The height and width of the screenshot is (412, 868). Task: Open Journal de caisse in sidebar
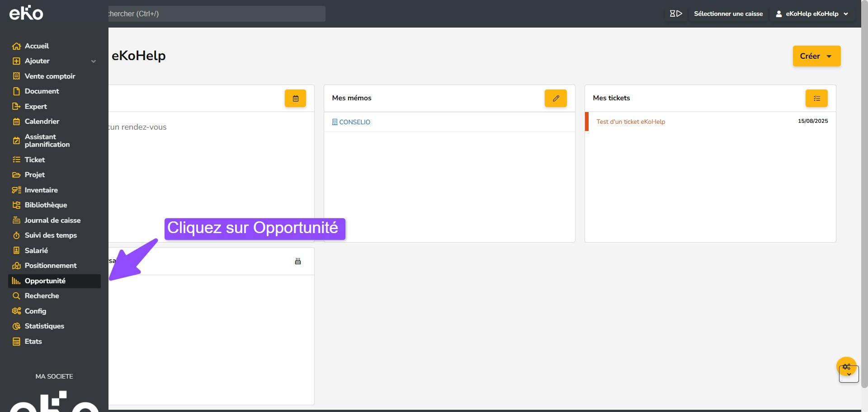point(52,220)
